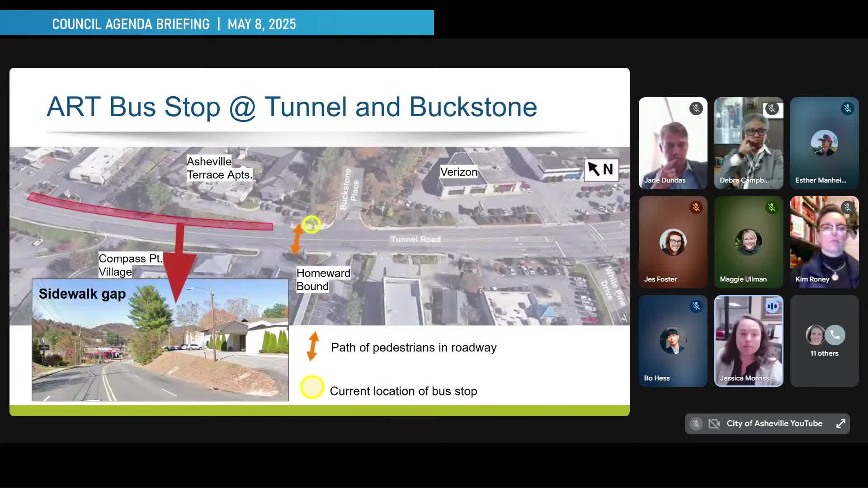868x488 pixels.
Task: Click the phone icon in others tile
Action: click(835, 335)
